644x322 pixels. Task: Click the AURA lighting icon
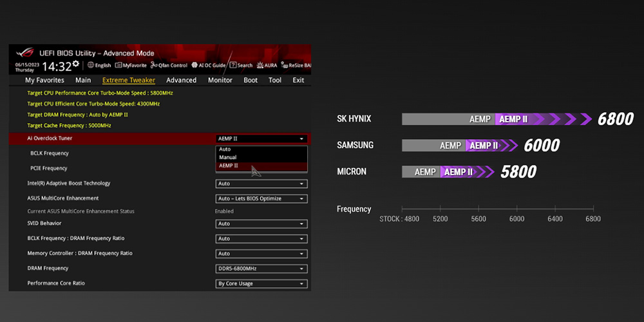click(260, 65)
